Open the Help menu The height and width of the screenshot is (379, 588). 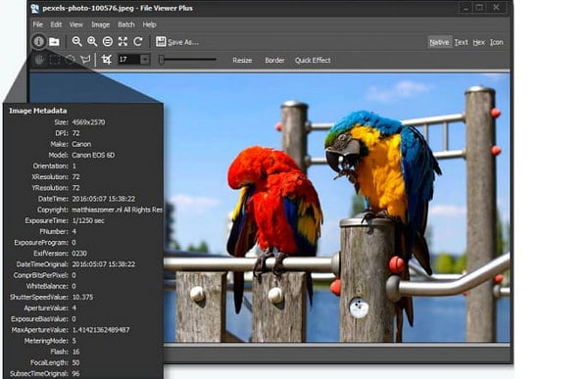coord(149,24)
